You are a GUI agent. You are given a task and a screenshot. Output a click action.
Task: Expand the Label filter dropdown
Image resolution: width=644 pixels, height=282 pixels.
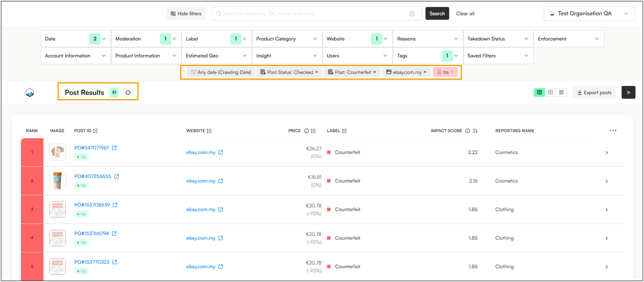pyautogui.click(x=217, y=39)
